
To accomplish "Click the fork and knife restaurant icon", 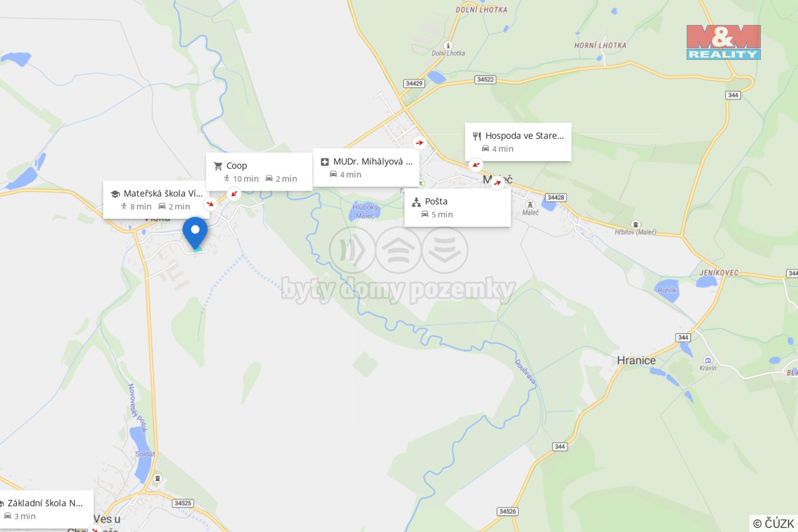I will pos(477,136).
